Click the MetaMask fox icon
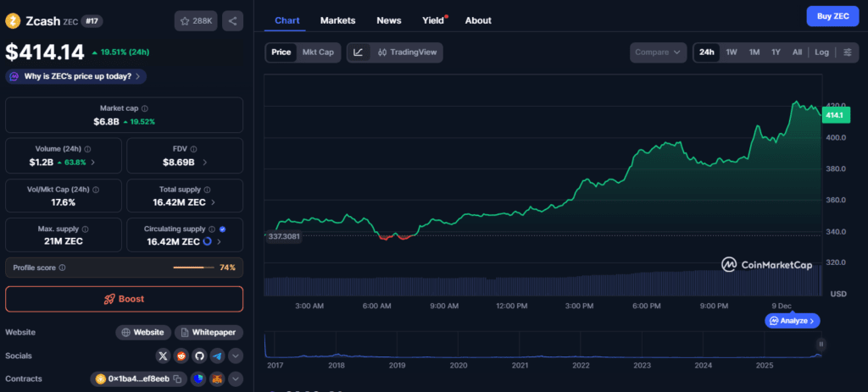The image size is (868, 392). click(x=217, y=379)
